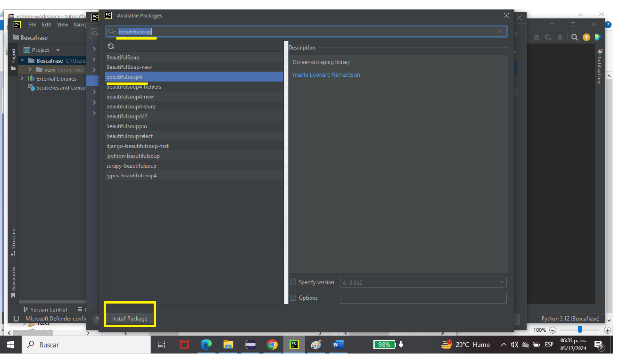
Task: Click the zoom in plus button in the Word window behind
Action: pyautogui.click(x=607, y=330)
